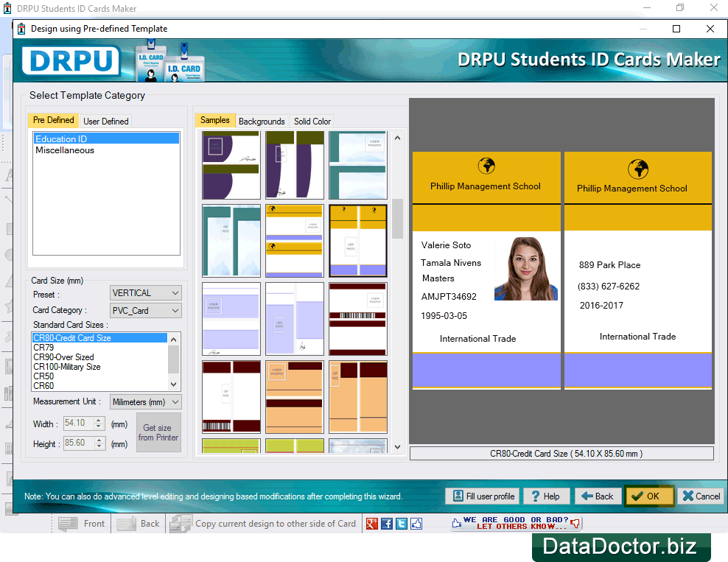Click the card sizes list scroll-down arrow
Image resolution: width=728 pixels, height=562 pixels.
tap(174, 384)
